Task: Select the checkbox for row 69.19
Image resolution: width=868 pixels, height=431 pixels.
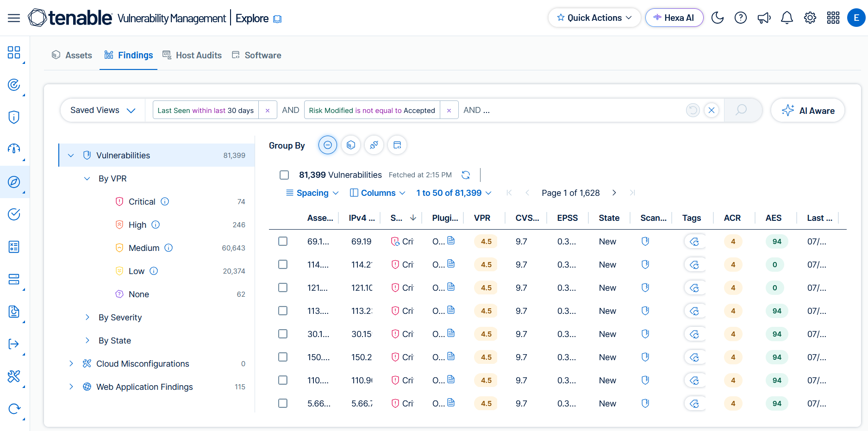Action: [x=283, y=241]
